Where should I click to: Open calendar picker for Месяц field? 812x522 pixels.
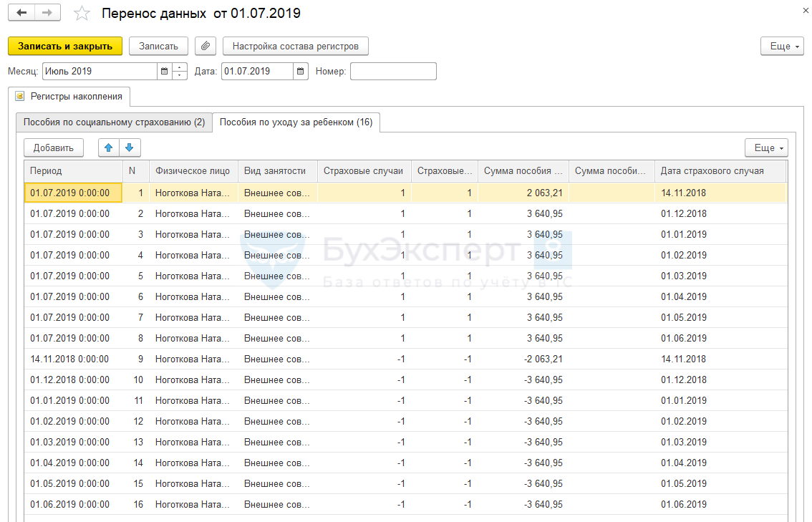tap(165, 72)
